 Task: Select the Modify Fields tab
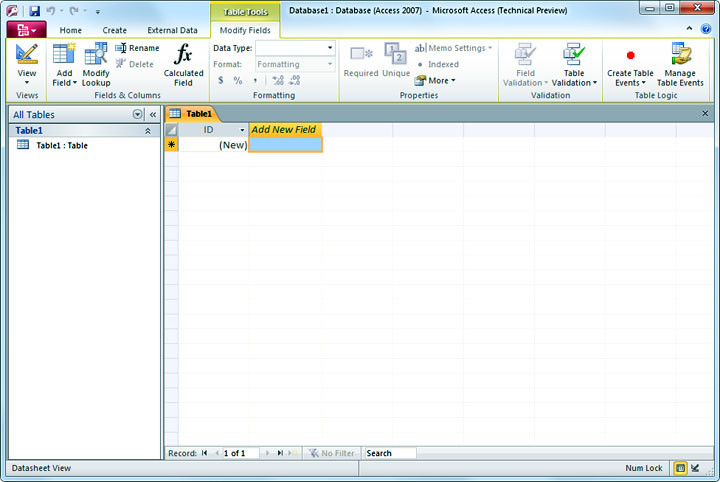[x=245, y=30]
